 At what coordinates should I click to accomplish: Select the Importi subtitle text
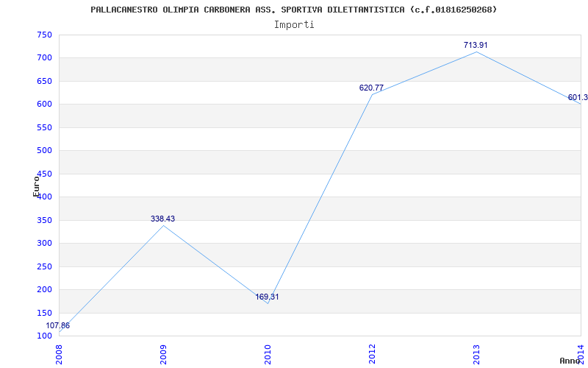coord(294,25)
